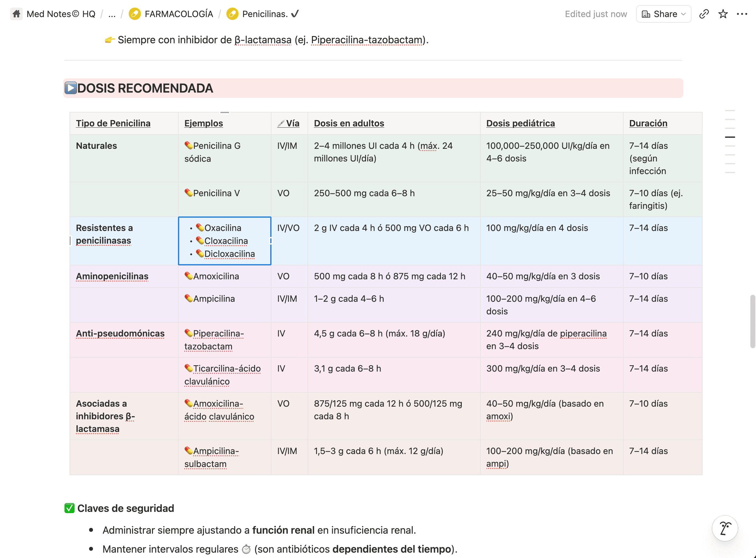Viewport: 756px width, 558px height.
Task: Open the three-dot page menu
Action: pyautogui.click(x=742, y=14)
